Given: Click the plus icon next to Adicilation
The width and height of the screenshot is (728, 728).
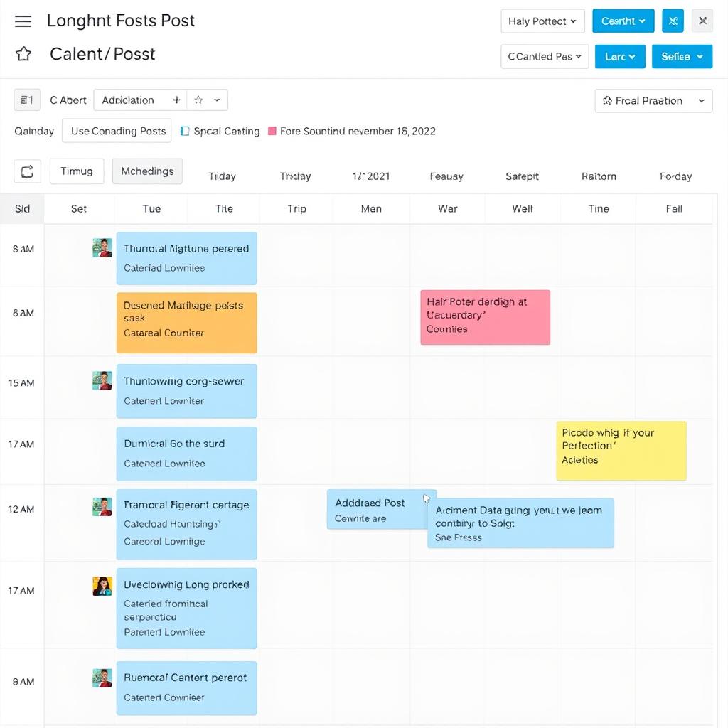Looking at the screenshot, I should [176, 100].
